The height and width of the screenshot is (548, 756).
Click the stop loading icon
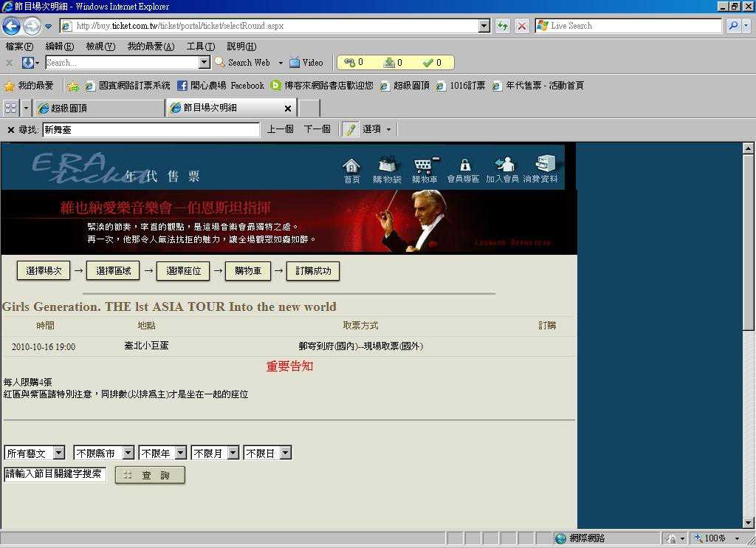[x=521, y=26]
